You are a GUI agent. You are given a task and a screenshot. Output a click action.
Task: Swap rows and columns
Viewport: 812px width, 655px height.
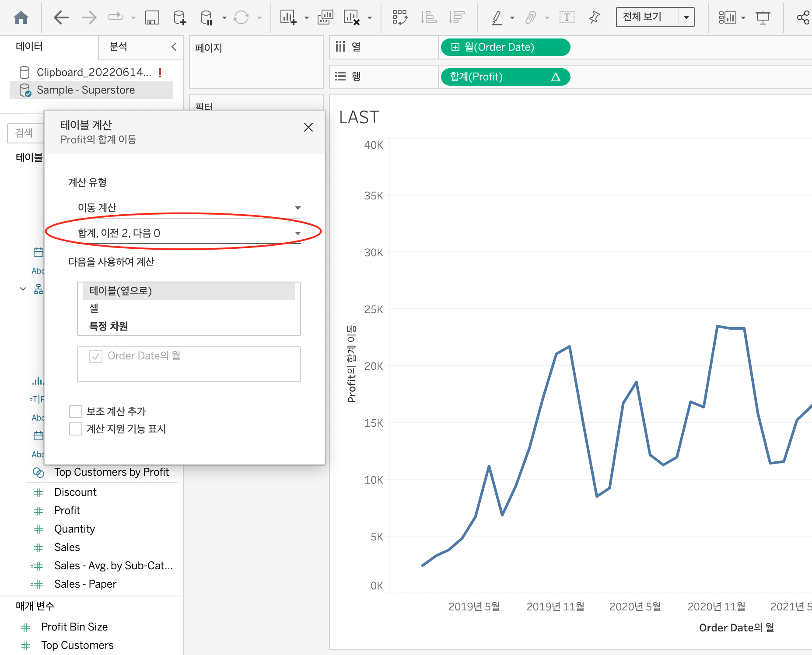400,17
